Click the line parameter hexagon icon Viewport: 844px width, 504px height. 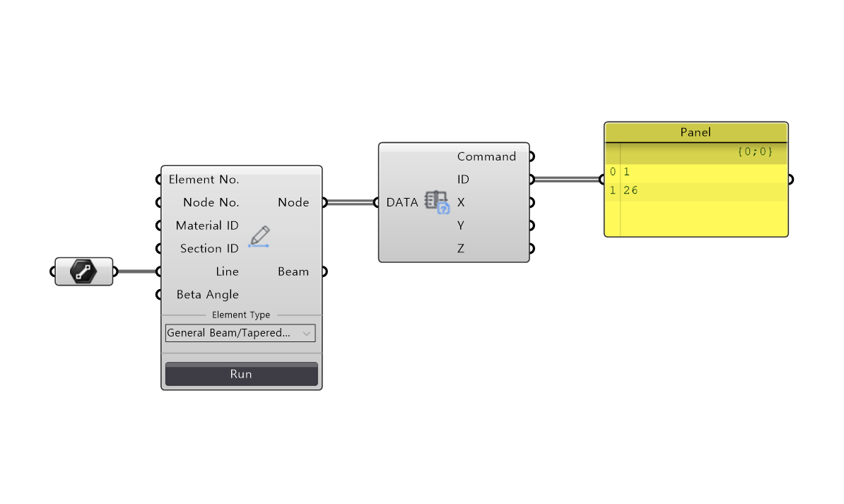click(83, 271)
